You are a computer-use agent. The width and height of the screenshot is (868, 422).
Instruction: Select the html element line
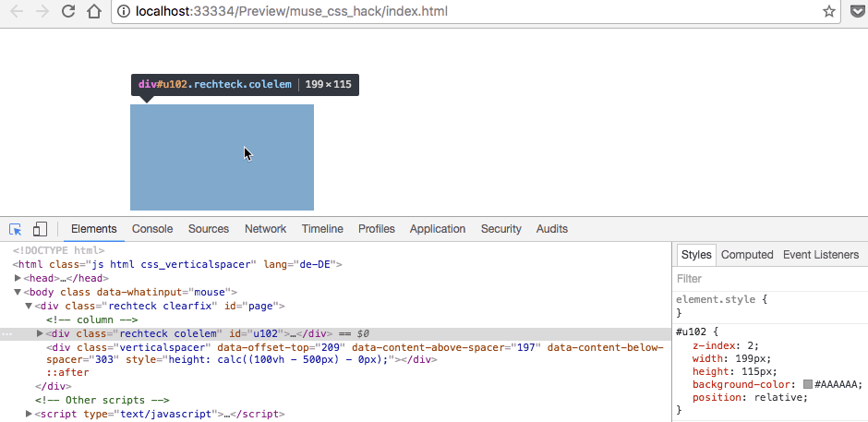point(177,264)
